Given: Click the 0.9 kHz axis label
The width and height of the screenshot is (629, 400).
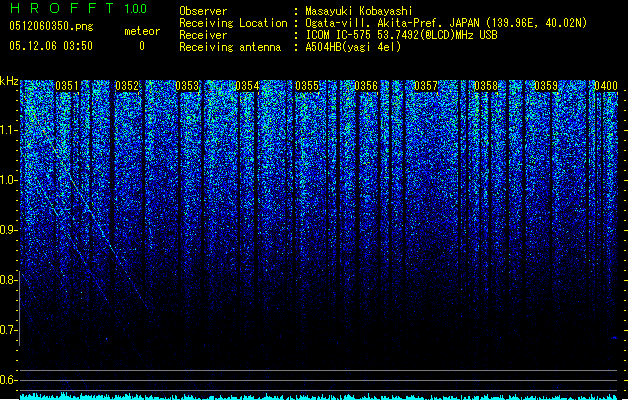Looking at the screenshot, I should click(9, 230).
